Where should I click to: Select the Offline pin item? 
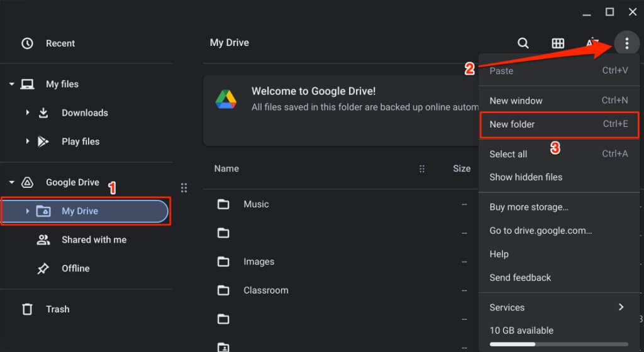75,268
